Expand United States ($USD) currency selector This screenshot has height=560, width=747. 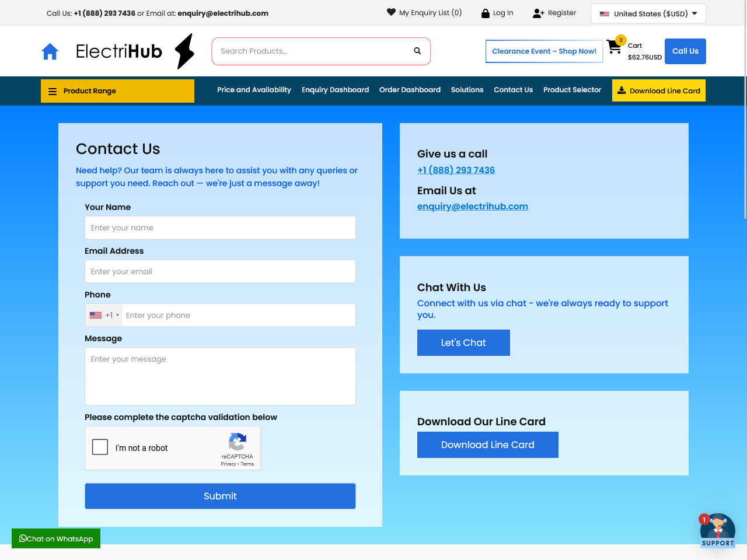[648, 13]
